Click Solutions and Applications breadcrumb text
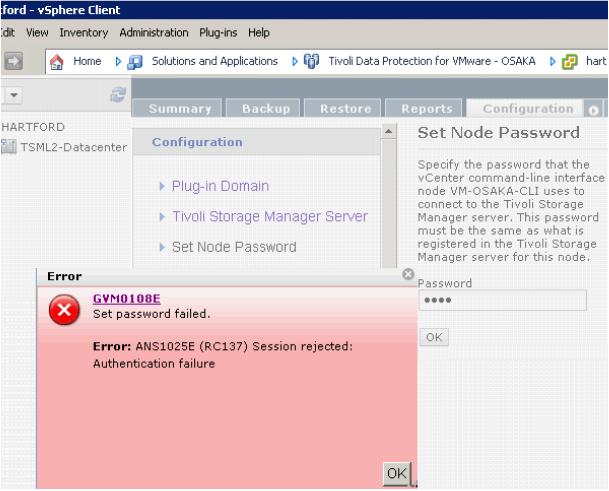The width and height of the screenshot is (609, 491). point(215,61)
